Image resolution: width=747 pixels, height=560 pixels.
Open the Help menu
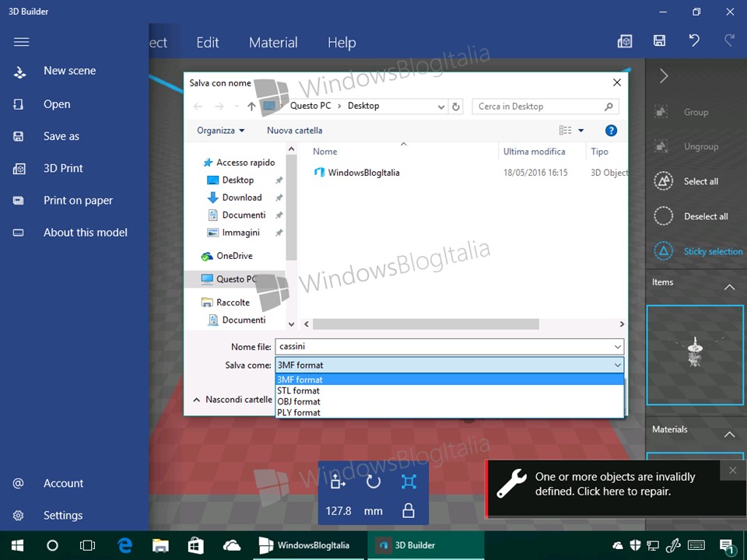tap(342, 42)
